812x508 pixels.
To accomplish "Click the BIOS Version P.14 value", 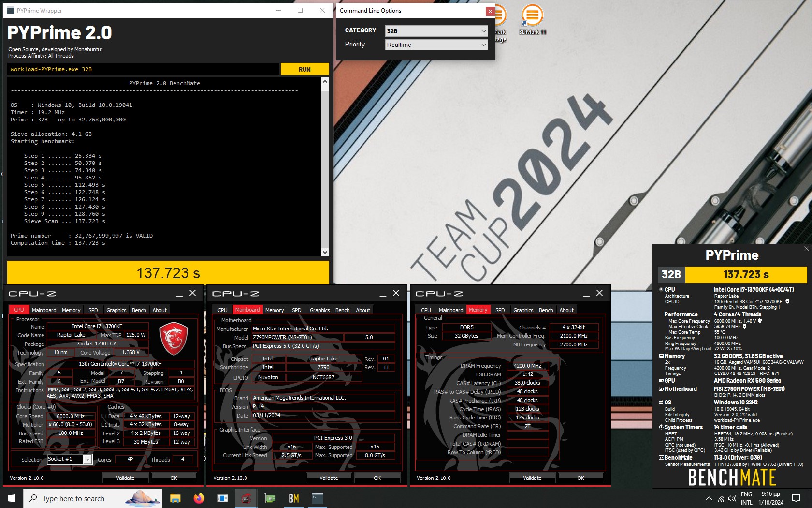I will pos(323,406).
